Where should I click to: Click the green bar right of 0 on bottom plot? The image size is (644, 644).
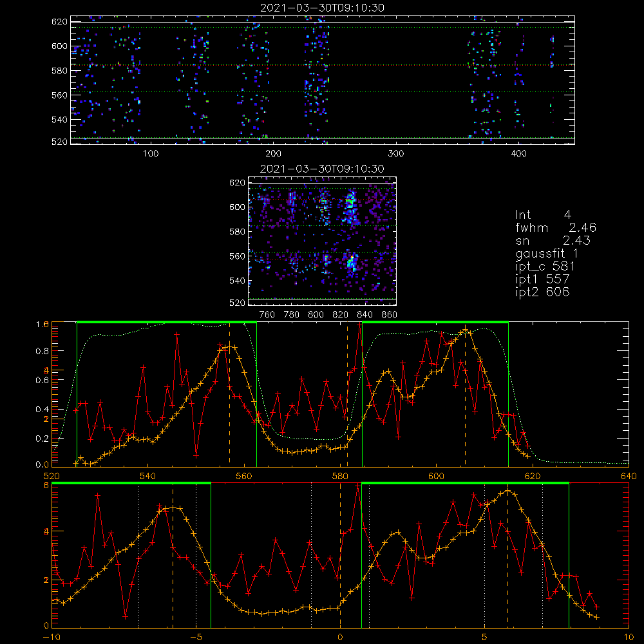(466, 484)
